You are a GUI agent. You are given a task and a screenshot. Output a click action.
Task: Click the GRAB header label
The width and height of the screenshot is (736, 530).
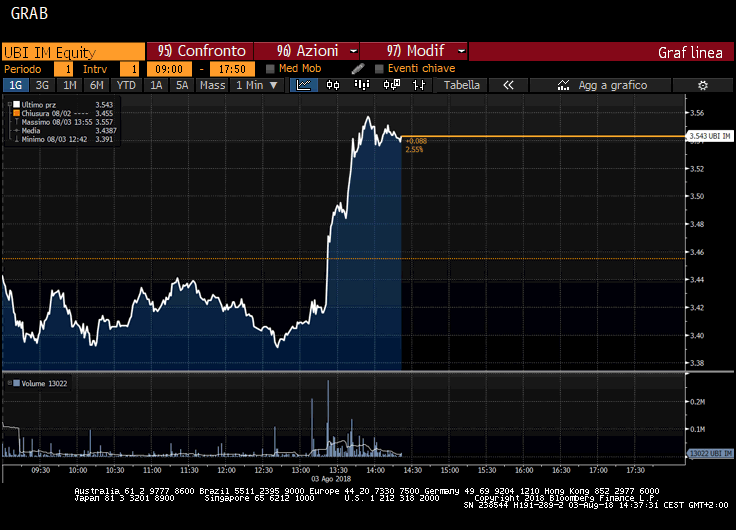(x=30, y=13)
